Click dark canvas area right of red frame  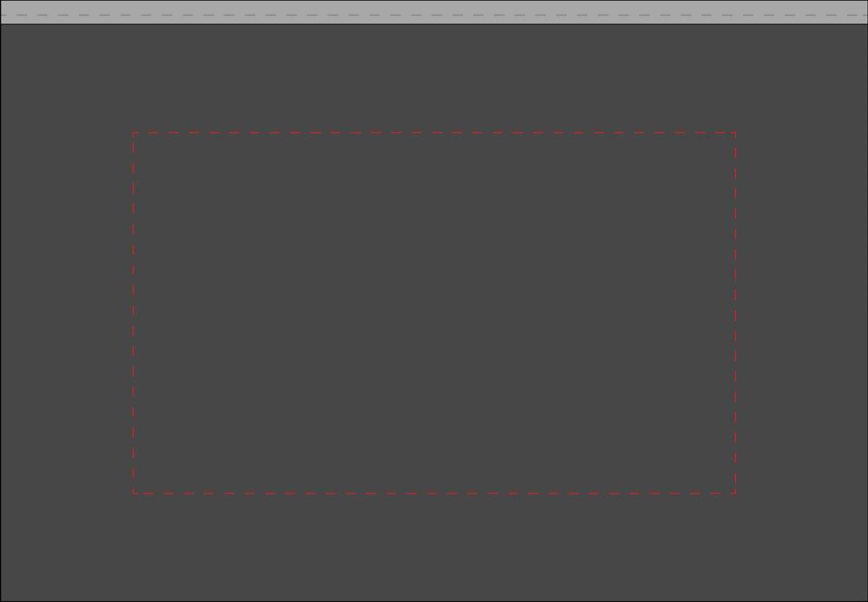pos(801,312)
